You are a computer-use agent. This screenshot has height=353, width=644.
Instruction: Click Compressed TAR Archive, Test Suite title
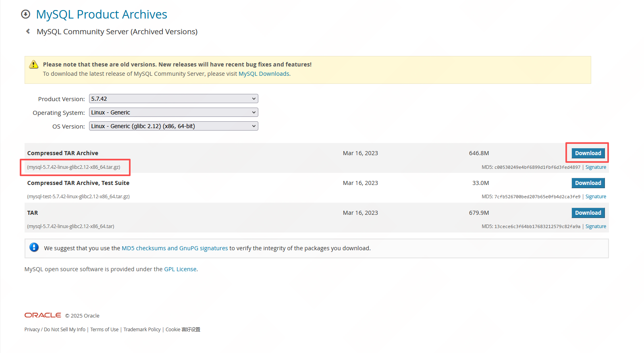78,183
